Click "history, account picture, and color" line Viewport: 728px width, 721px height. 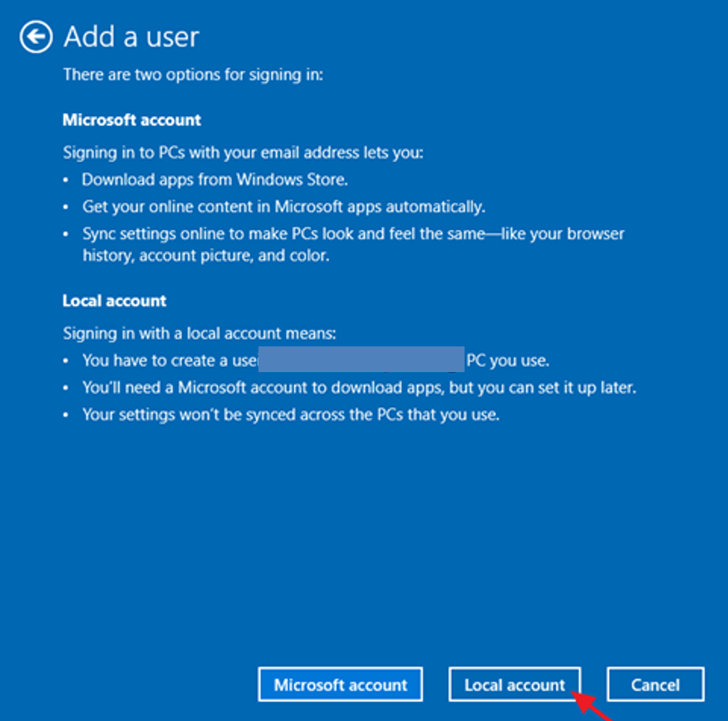tap(206, 255)
